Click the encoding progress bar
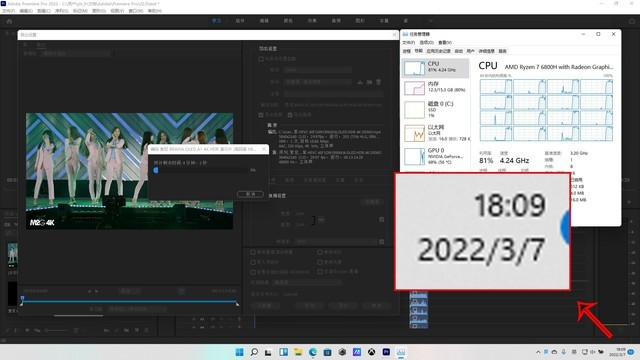Image resolution: width=640 pixels, height=360 pixels. click(x=201, y=170)
